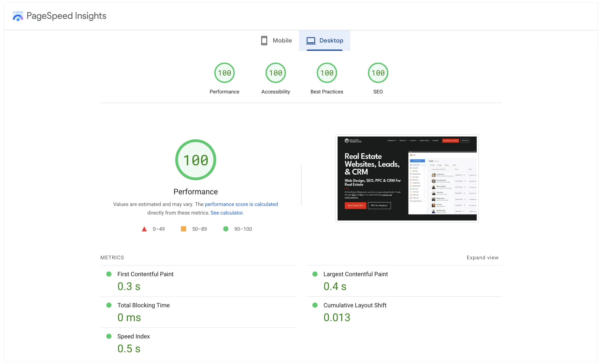Click the green circle 90–100 legend icon
The image size is (602, 364).
pos(225,229)
